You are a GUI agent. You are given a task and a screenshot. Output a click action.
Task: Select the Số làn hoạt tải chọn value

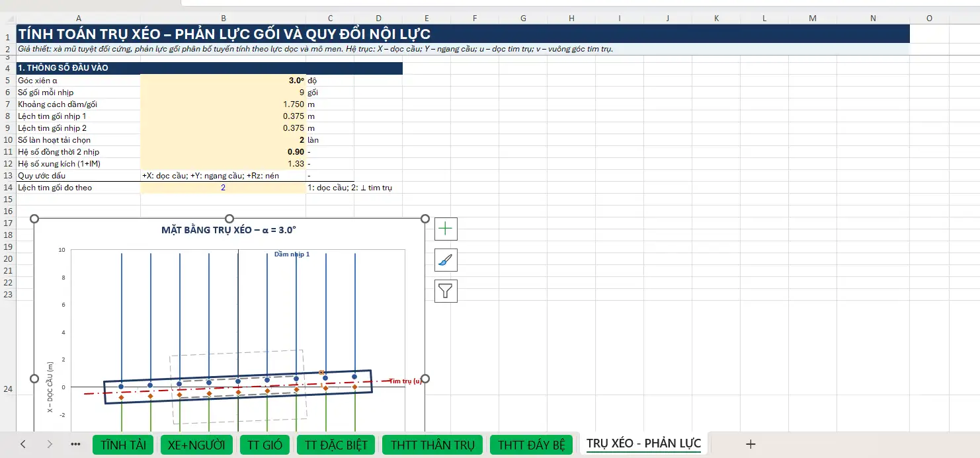[x=223, y=140]
